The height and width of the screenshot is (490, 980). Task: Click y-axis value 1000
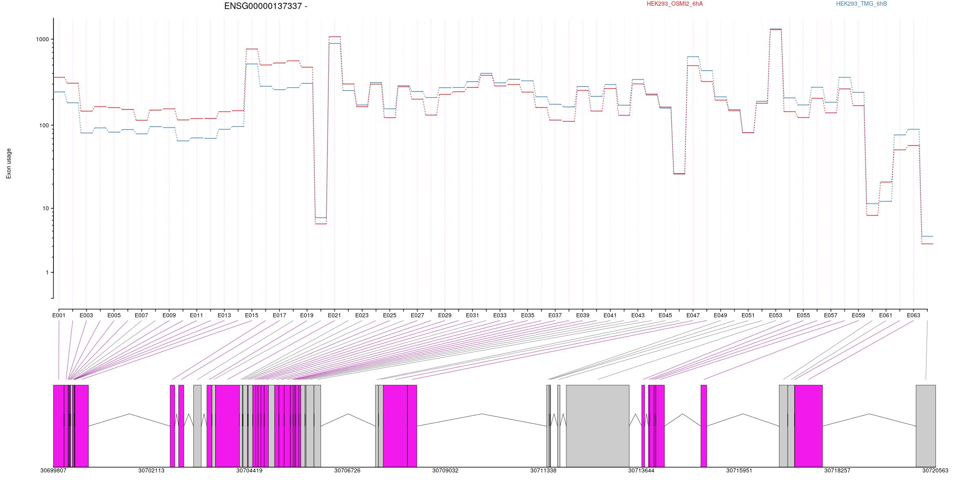[42, 39]
